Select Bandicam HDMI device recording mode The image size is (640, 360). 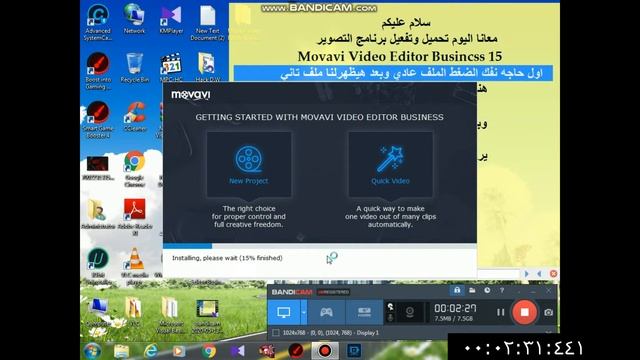364,312
